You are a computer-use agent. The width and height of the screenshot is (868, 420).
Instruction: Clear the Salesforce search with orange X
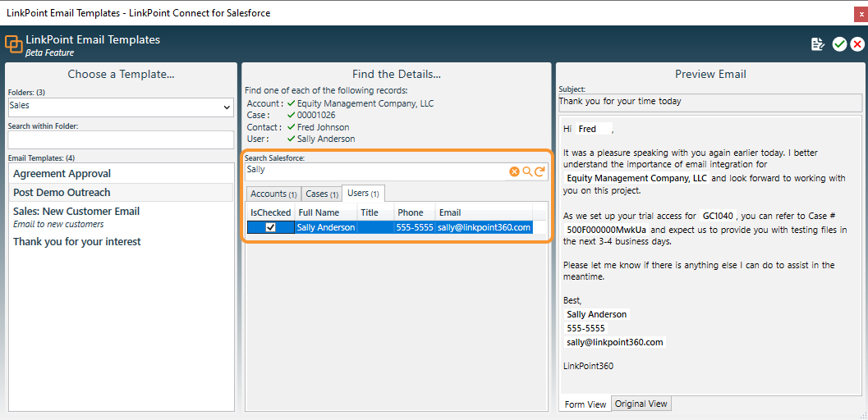514,172
